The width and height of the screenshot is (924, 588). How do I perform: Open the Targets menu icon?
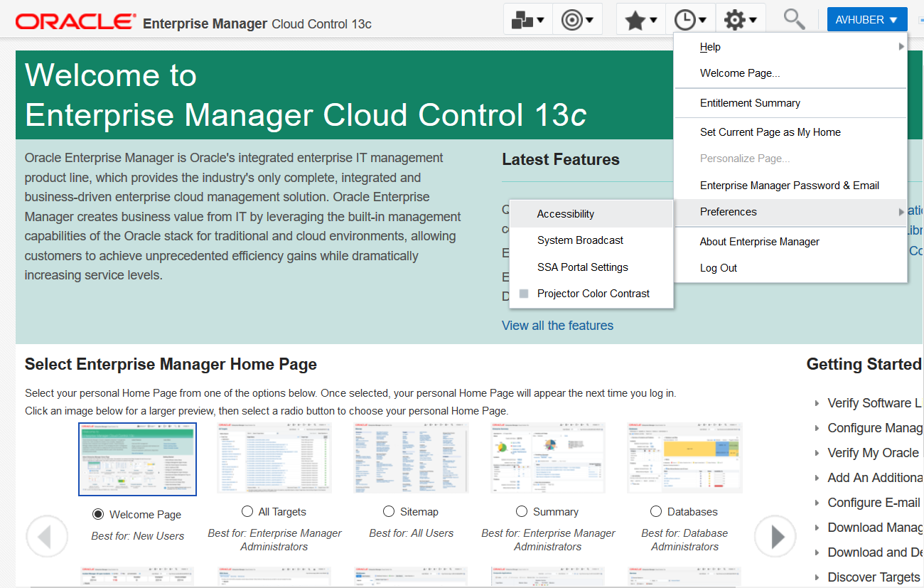click(577, 19)
